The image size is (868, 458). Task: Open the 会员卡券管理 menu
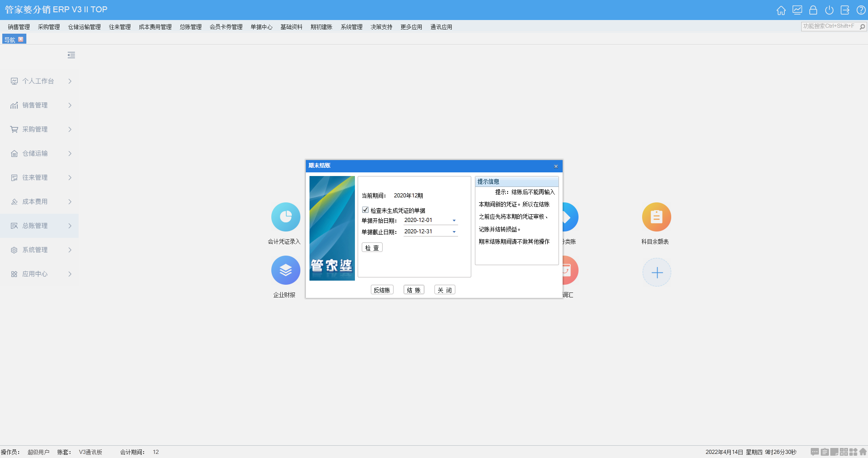[x=226, y=27]
